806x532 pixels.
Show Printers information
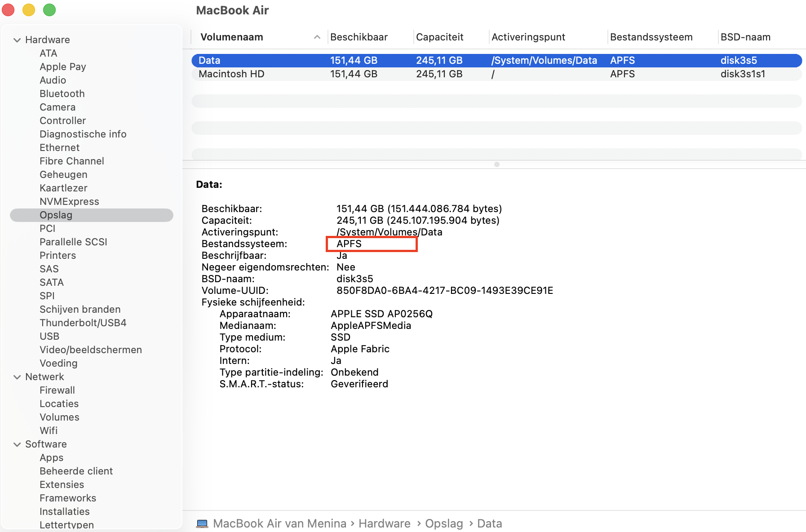pyautogui.click(x=58, y=255)
